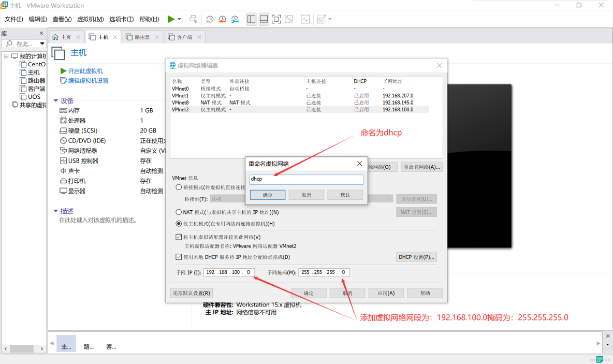Click the dhcp name input field
The height and width of the screenshot is (364, 613).
[306, 179]
